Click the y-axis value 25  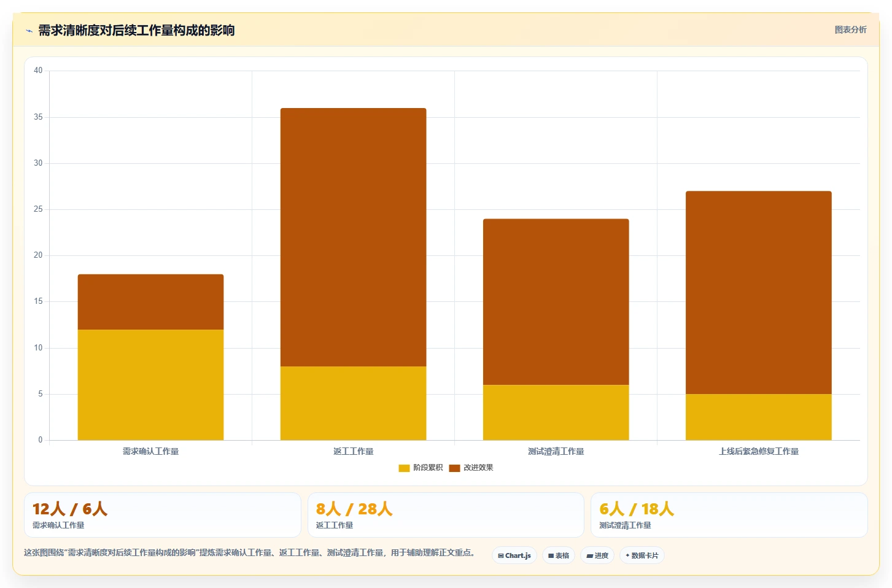coord(38,209)
